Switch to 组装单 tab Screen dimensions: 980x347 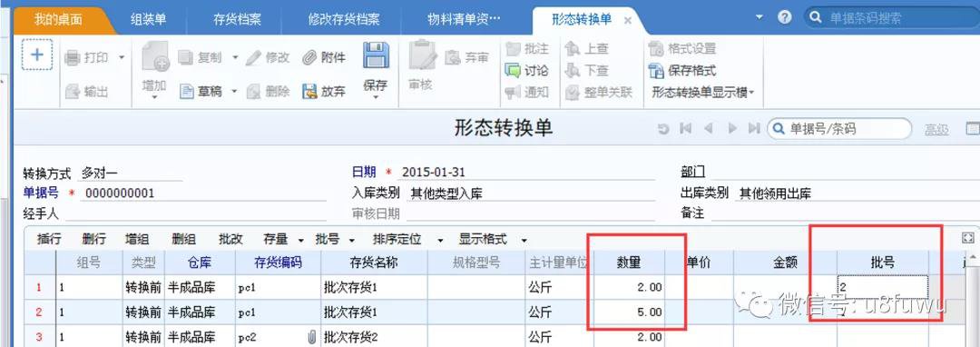click(149, 19)
